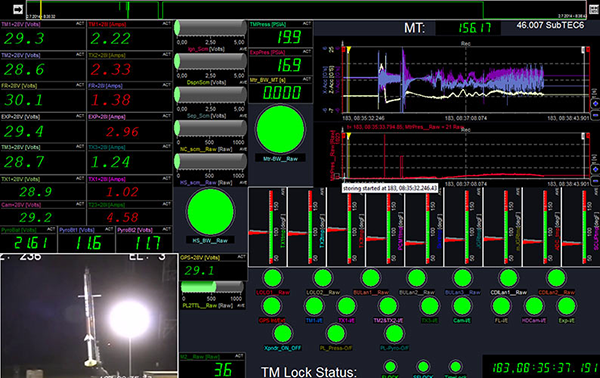Click the TX3-I/E indicator light
600x378 pixels.
tap(430, 306)
